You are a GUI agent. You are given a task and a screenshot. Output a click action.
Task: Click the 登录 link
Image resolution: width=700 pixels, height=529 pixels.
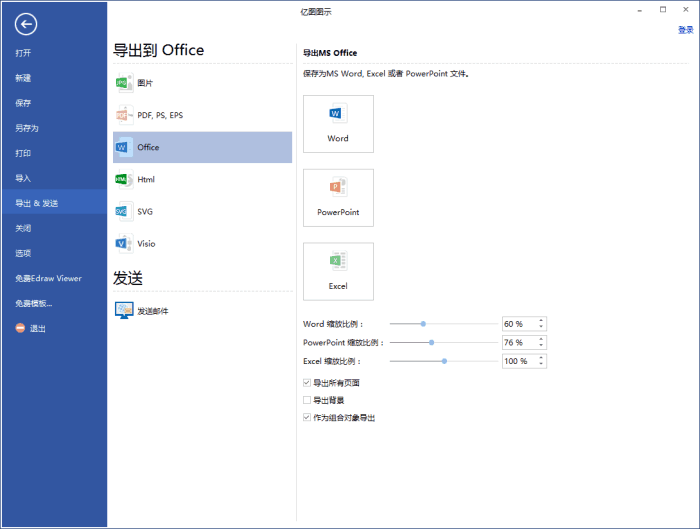coord(685,30)
